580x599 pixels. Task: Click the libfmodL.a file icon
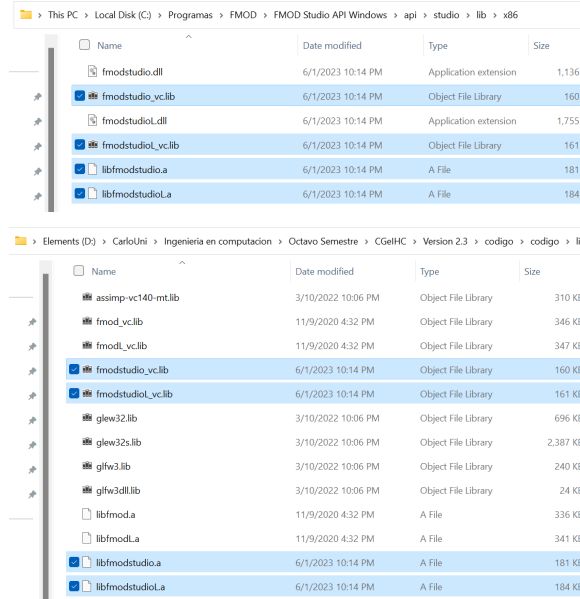pyautogui.click(x=87, y=538)
